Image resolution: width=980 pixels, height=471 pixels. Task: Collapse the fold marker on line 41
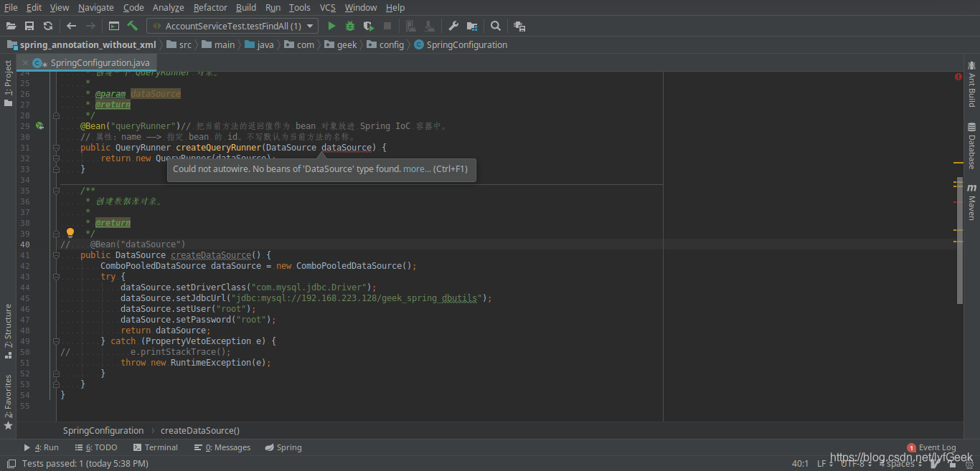click(x=56, y=255)
